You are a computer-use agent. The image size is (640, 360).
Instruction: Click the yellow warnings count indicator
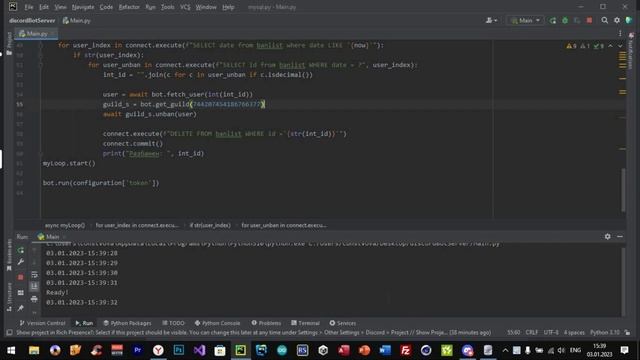click(571, 46)
